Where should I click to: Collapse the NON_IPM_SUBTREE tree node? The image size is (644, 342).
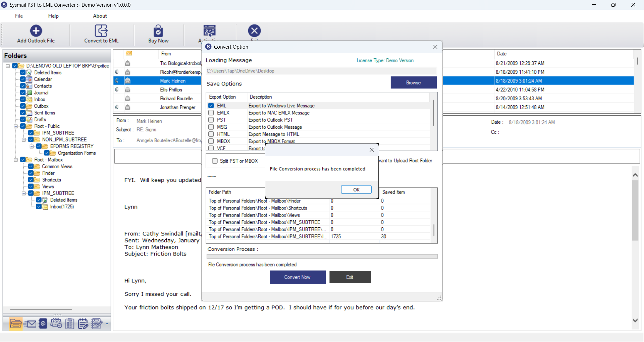tap(23, 140)
